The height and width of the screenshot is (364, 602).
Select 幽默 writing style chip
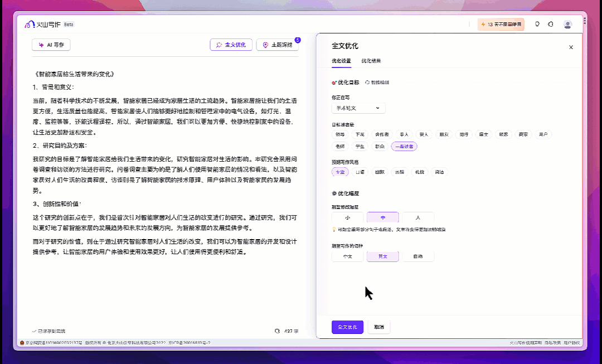380,172
